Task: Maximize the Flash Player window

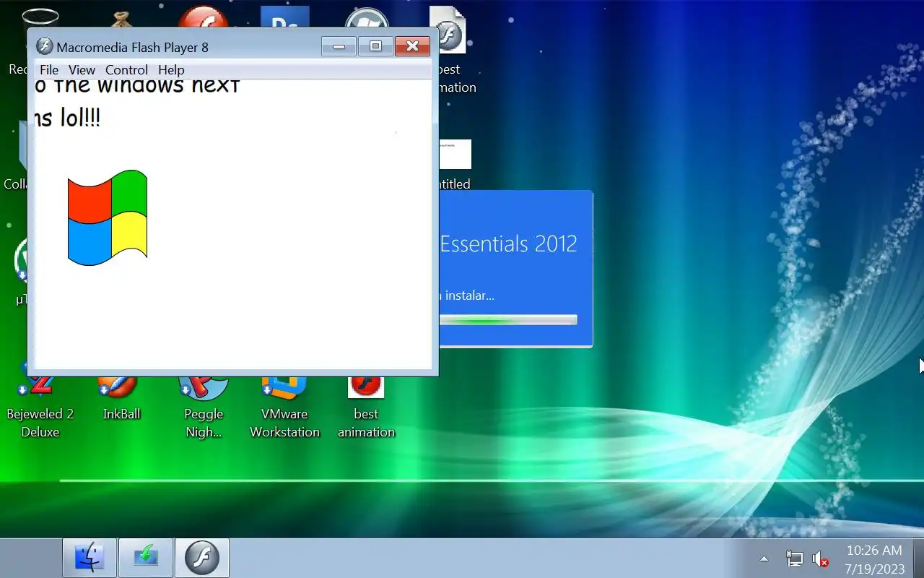Action: coord(375,46)
